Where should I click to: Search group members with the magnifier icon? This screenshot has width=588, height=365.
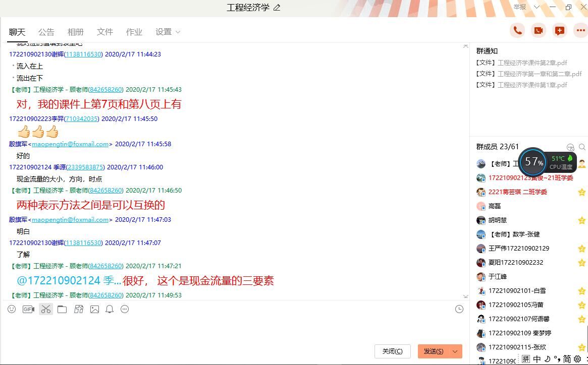coord(582,147)
